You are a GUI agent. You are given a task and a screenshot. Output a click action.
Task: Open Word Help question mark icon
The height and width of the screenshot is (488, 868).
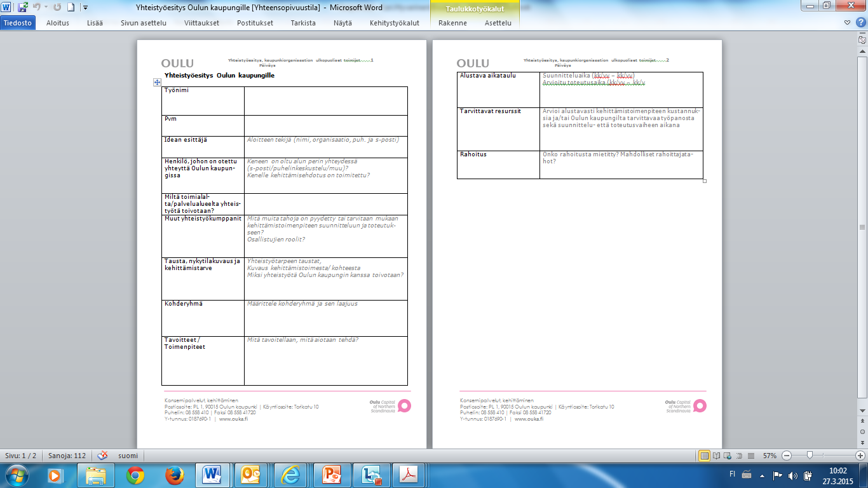(860, 23)
